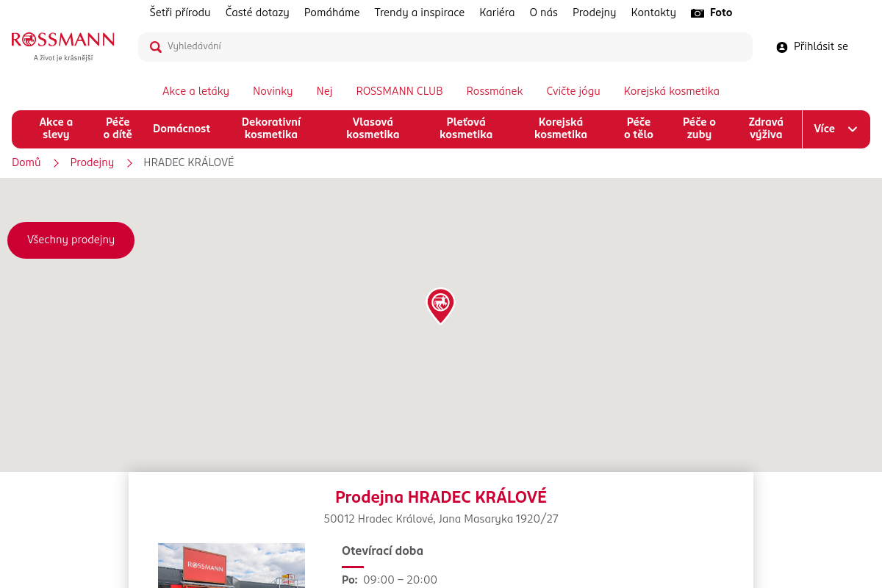The width and height of the screenshot is (882, 588).
Task: Open Dekorativní kosmetika category
Action: pyautogui.click(x=271, y=129)
